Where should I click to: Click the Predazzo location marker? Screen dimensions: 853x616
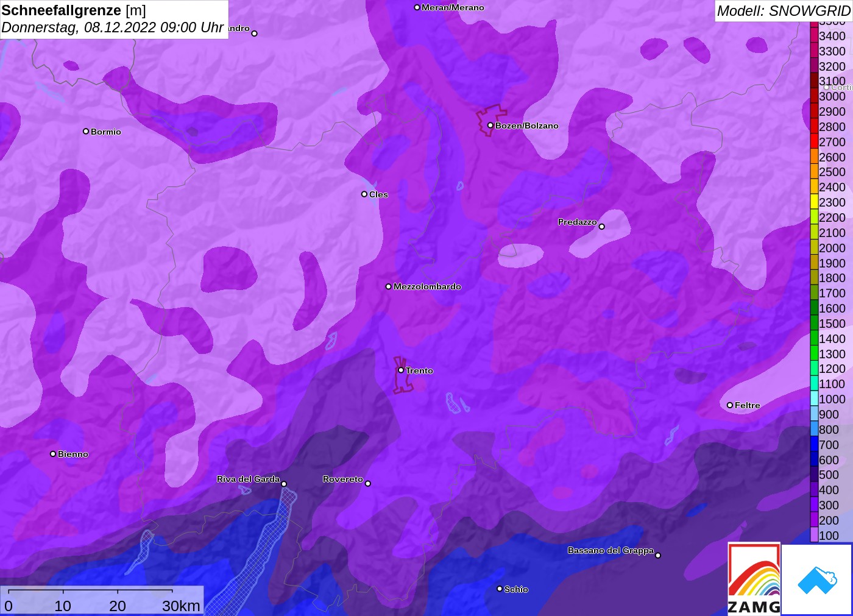(602, 227)
